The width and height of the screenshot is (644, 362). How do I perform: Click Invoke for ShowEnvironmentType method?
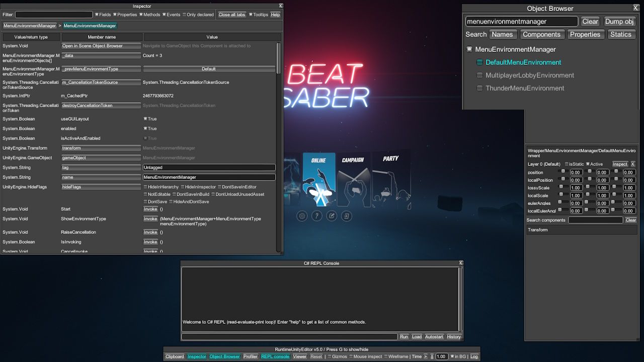pyautogui.click(x=150, y=219)
